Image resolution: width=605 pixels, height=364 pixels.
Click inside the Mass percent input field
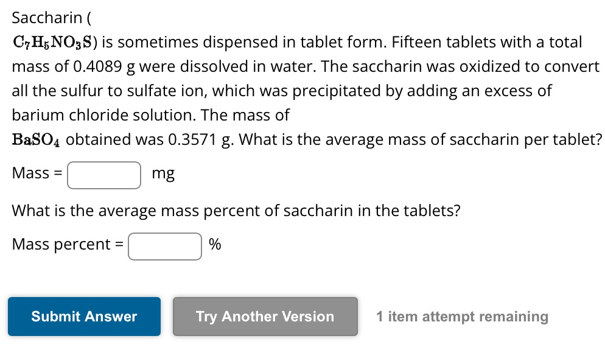tap(164, 246)
